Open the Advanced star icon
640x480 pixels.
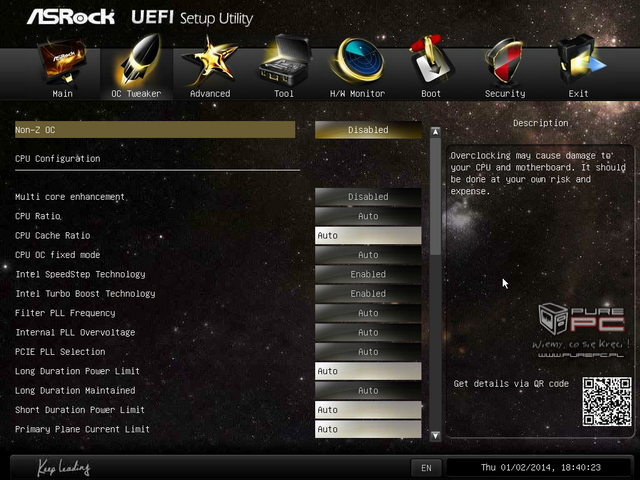pyautogui.click(x=210, y=62)
